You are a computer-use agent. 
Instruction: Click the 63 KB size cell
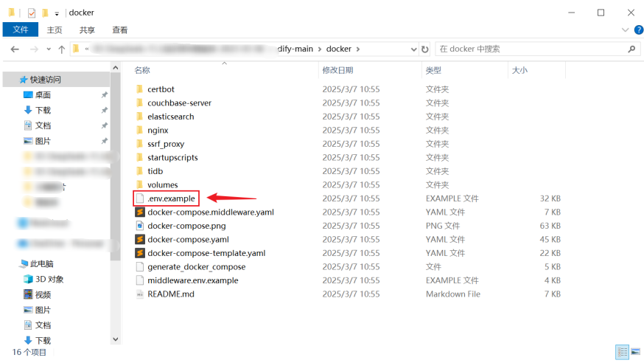click(x=550, y=226)
